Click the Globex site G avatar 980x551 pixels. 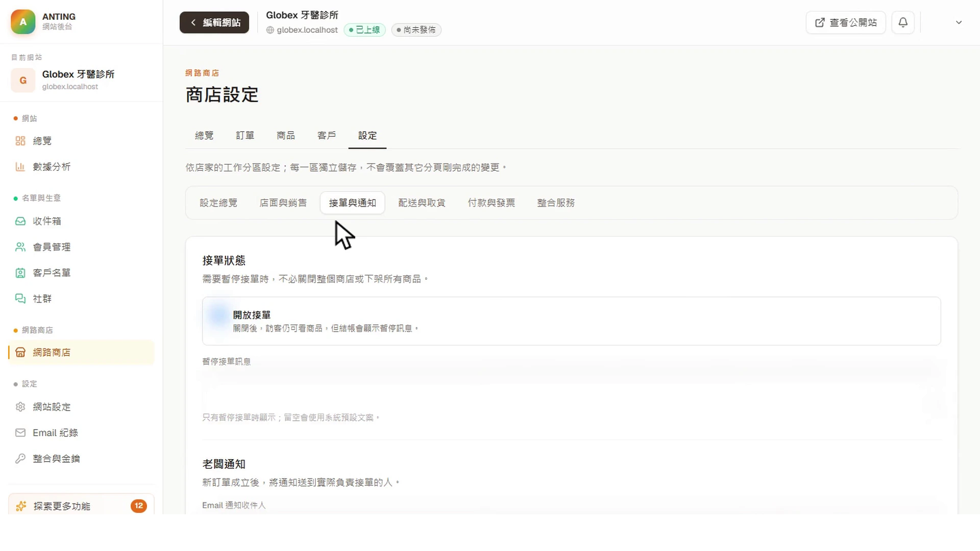[23, 80]
